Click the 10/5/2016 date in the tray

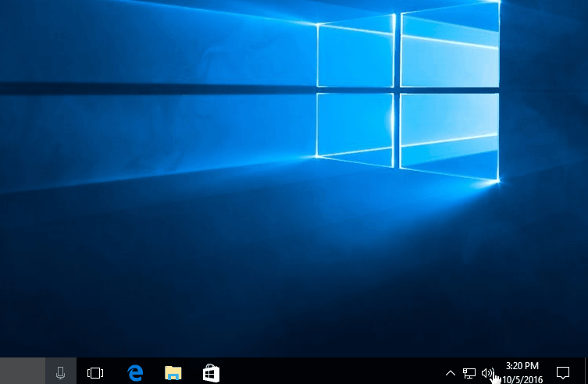click(522, 379)
